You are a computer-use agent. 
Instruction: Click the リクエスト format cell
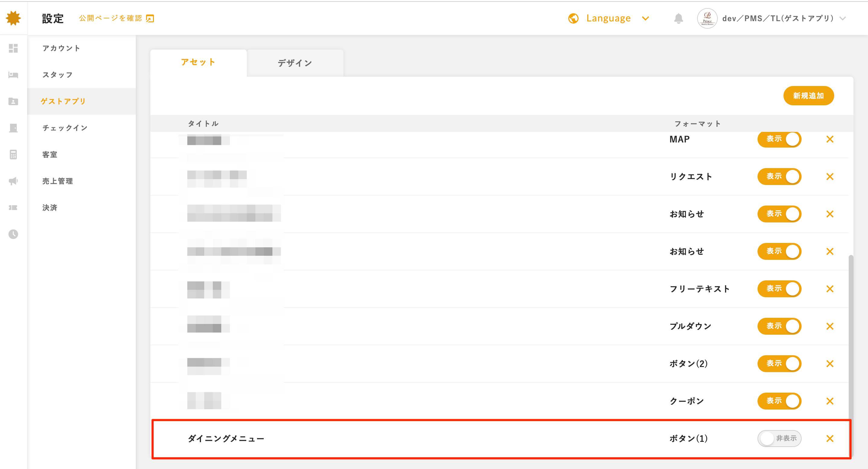coord(691,177)
